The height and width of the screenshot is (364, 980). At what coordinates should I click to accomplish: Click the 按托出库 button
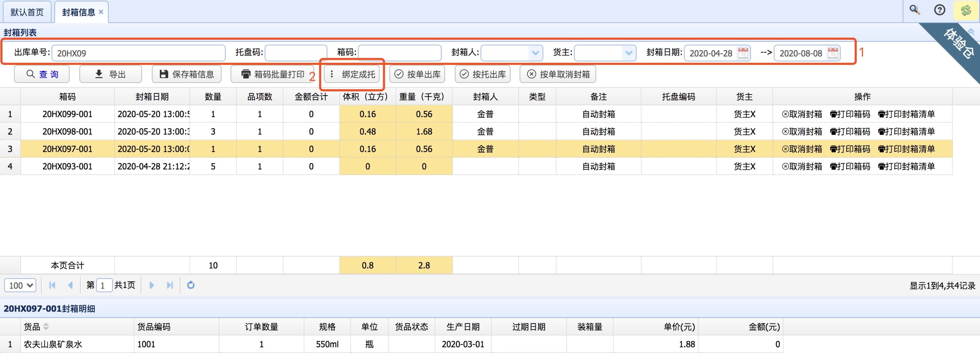click(x=482, y=74)
